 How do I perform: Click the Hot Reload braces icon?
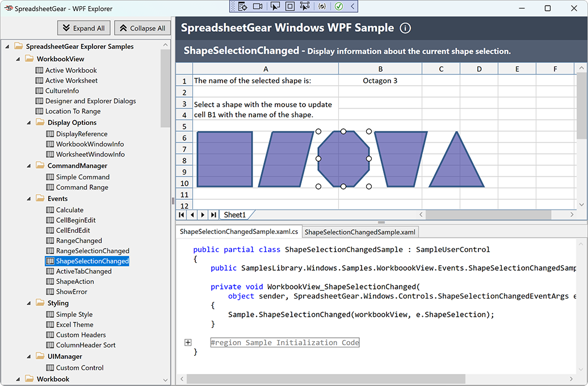322,6
